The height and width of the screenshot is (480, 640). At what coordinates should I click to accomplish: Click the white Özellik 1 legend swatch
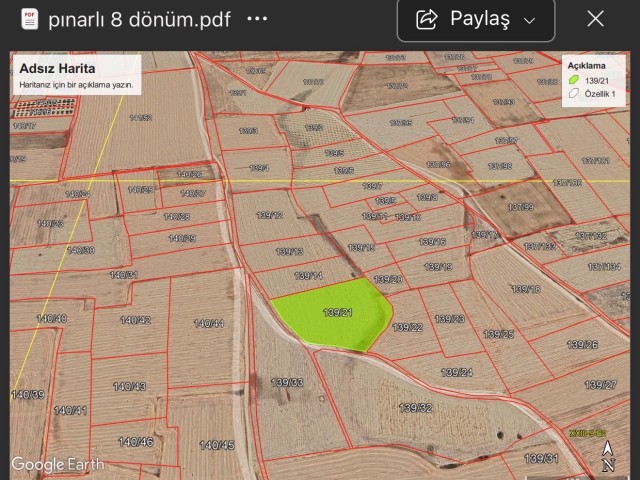[574, 93]
